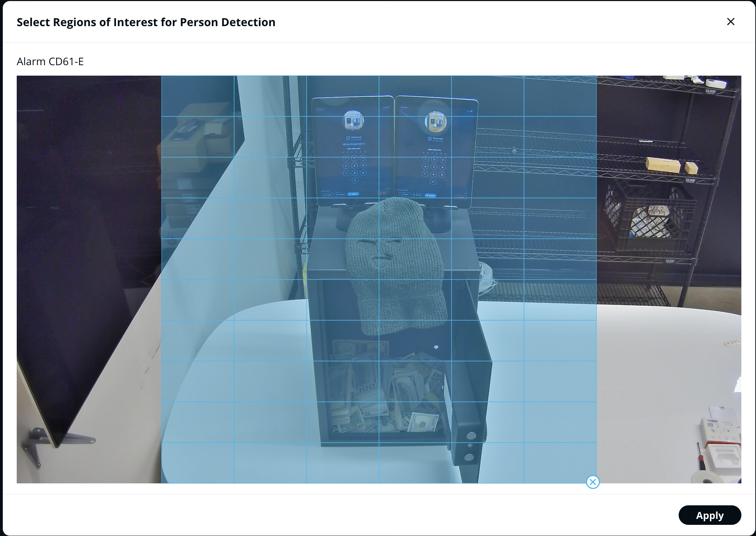Click right tablet's circular profile image
This screenshot has width=756, height=536.
[x=435, y=122]
